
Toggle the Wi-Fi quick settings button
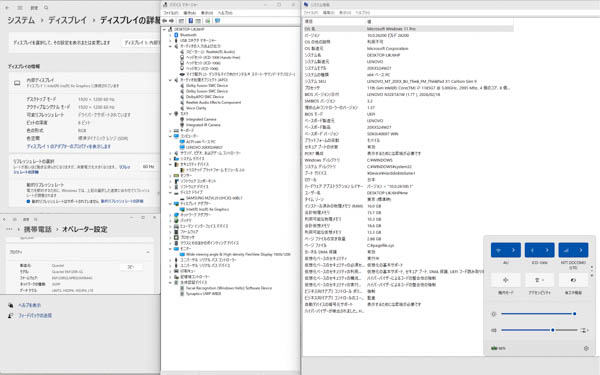click(498, 250)
